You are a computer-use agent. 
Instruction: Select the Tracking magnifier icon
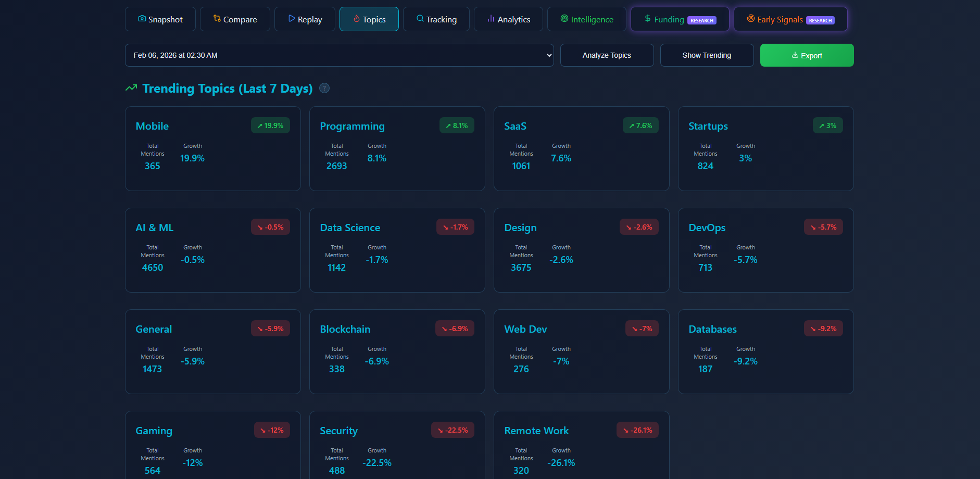(x=419, y=19)
